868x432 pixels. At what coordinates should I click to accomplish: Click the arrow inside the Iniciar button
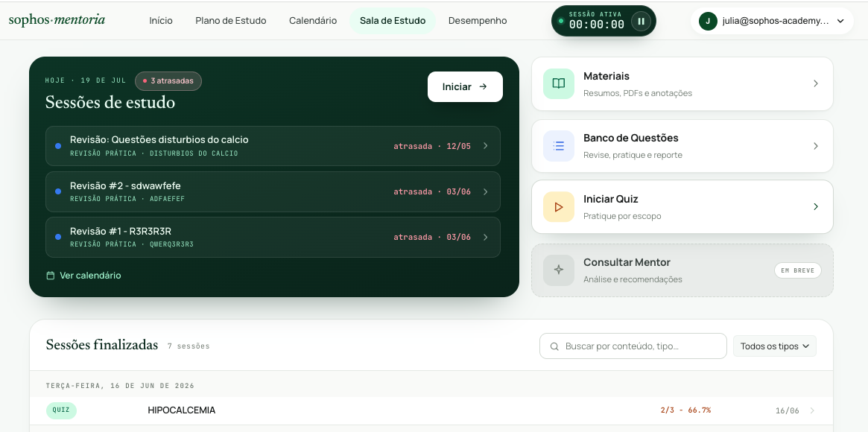pos(484,86)
